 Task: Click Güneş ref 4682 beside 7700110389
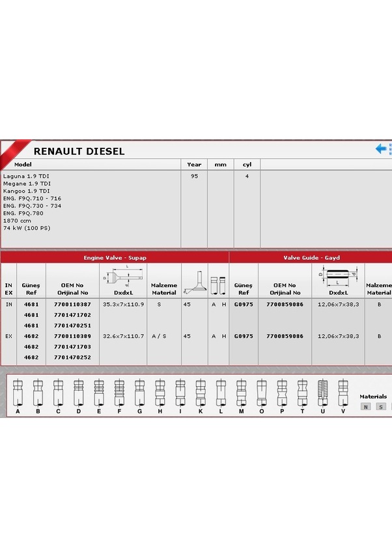click(31, 336)
